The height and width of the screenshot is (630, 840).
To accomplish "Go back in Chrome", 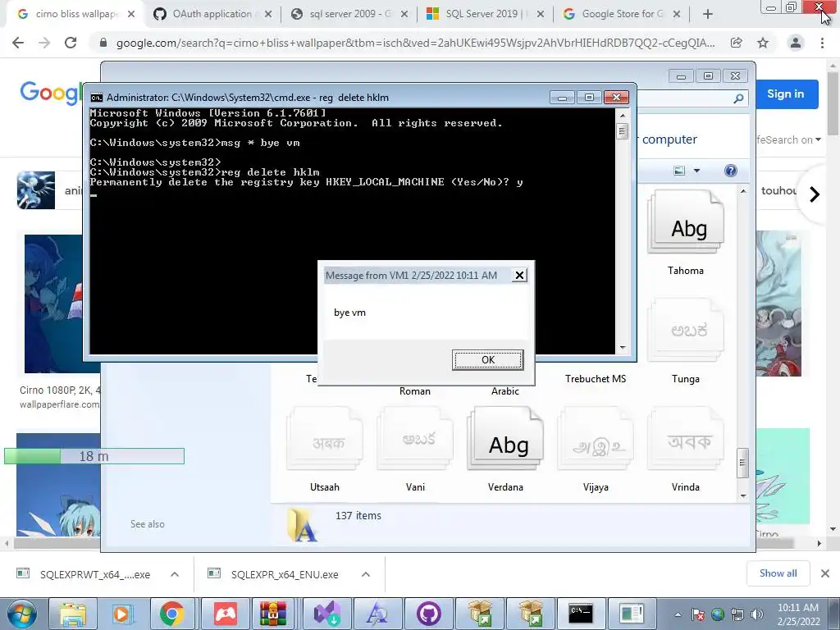I will [x=18, y=43].
